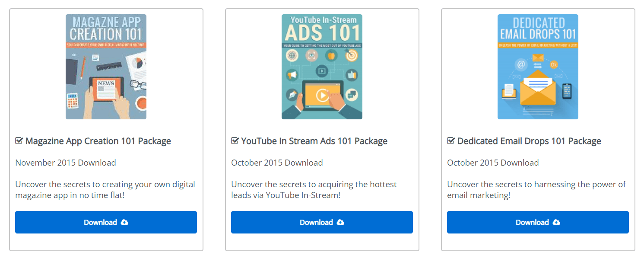Click the email marketing description text
This screenshot has width=644, height=259.
click(x=536, y=189)
